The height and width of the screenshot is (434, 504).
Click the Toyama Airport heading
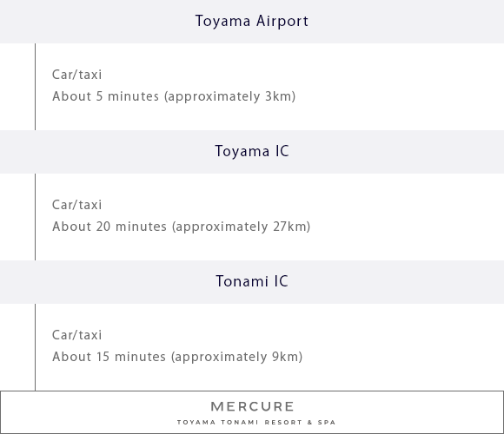coord(252,22)
